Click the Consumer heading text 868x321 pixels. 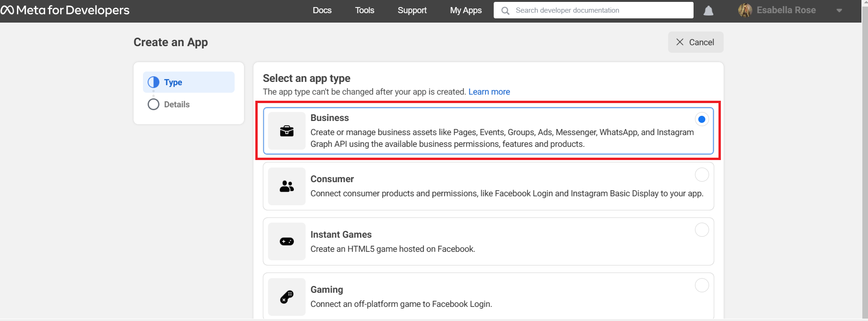pyautogui.click(x=332, y=179)
